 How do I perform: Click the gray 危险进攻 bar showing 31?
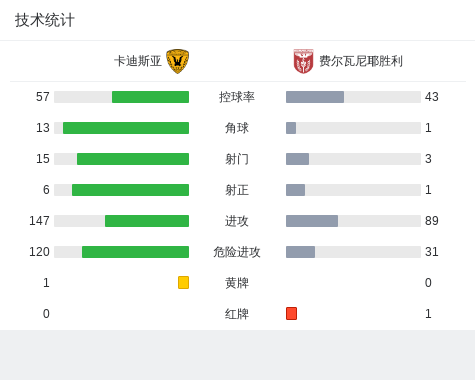point(300,252)
